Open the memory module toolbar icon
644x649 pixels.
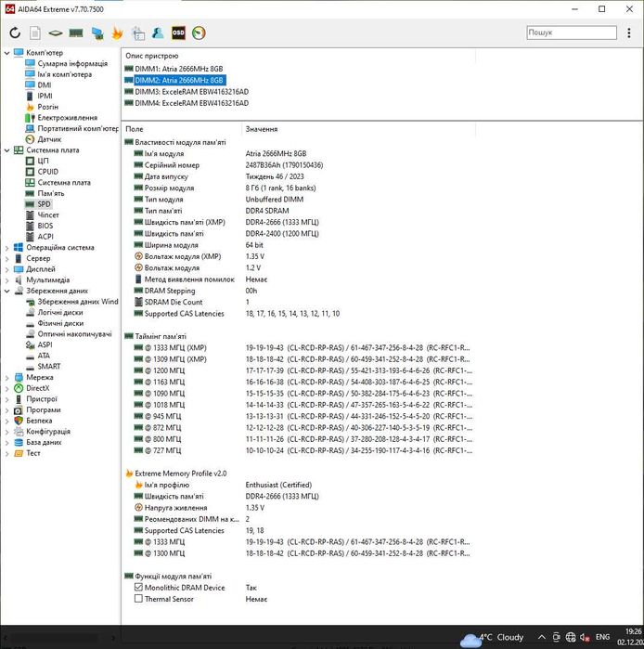tap(76, 32)
